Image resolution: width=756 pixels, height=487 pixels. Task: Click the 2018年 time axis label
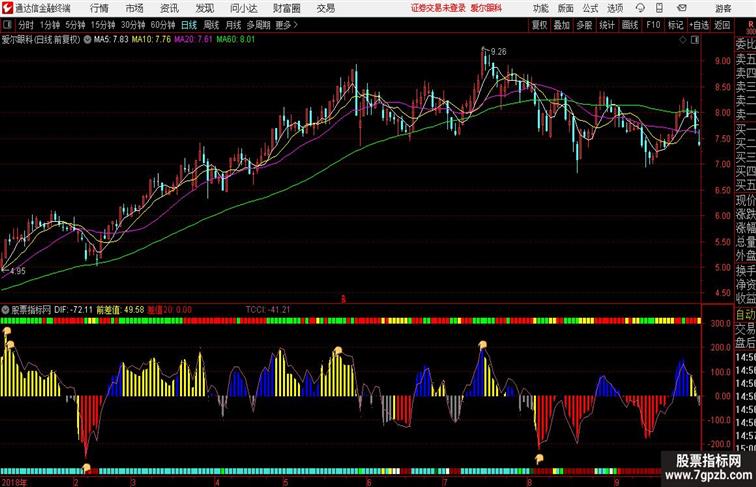pyautogui.click(x=14, y=482)
